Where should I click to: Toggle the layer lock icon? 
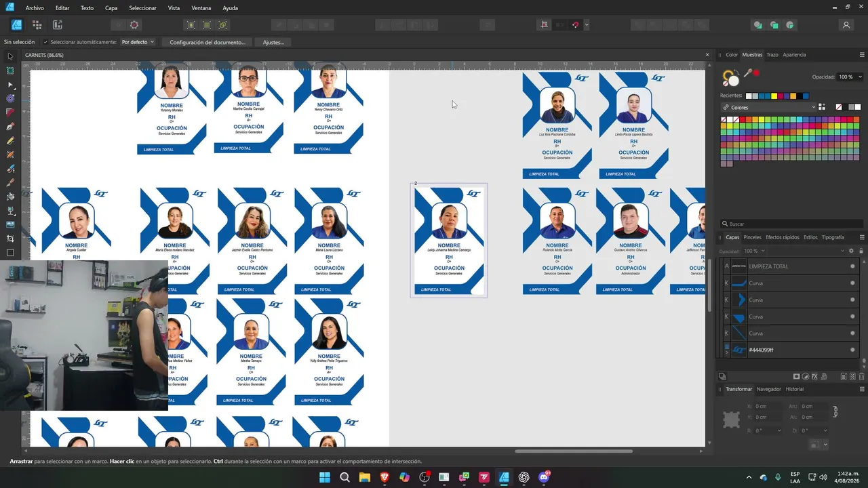click(x=861, y=251)
